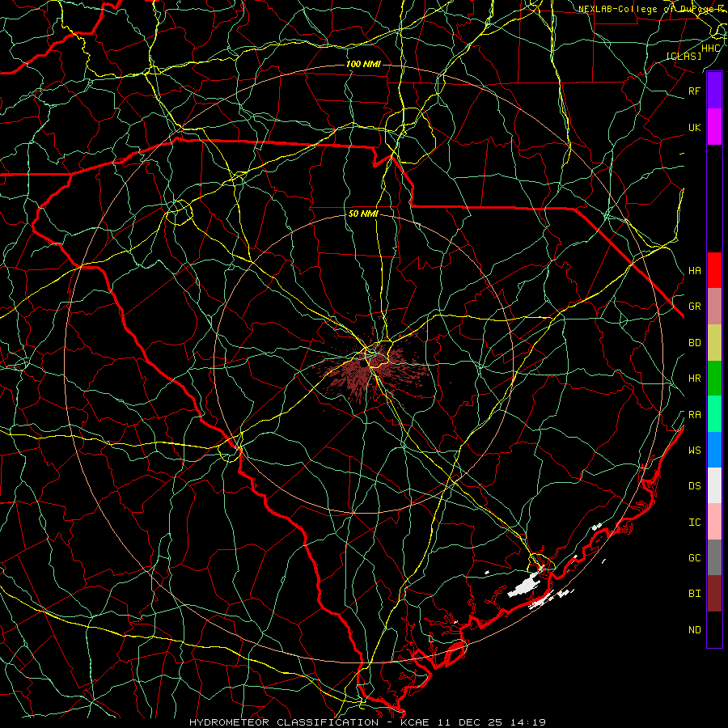Click the aqua RA legend color swatch
Viewport: 728px width, 728px height.
click(x=714, y=414)
